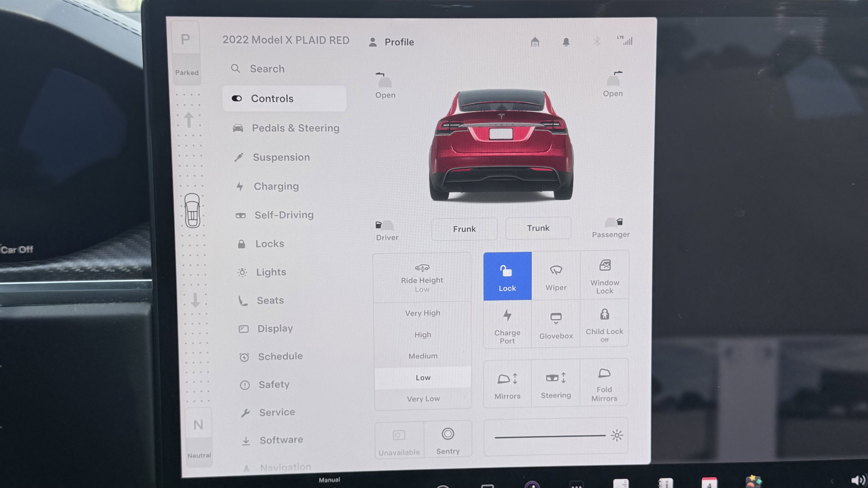Open the Seats menu

261,301
